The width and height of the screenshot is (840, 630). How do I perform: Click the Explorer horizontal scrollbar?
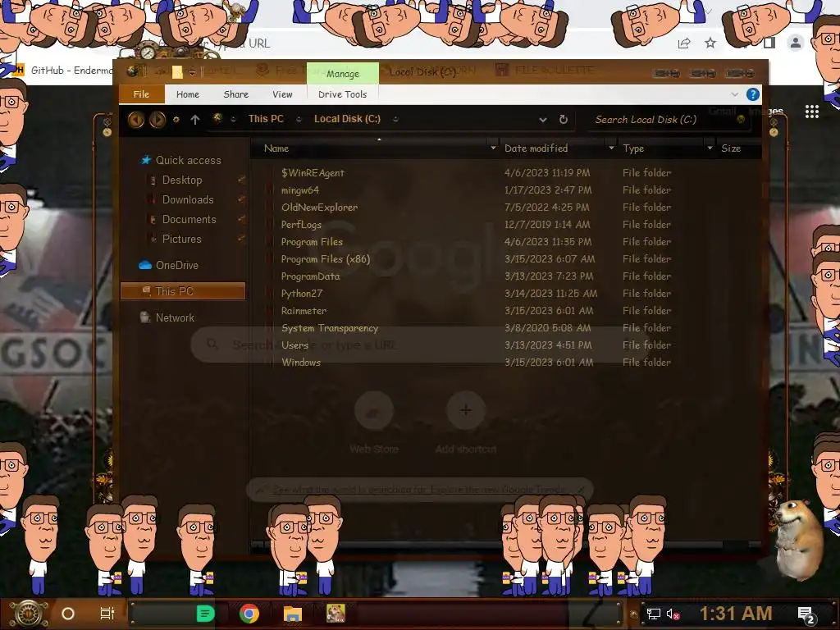[x=506, y=545]
